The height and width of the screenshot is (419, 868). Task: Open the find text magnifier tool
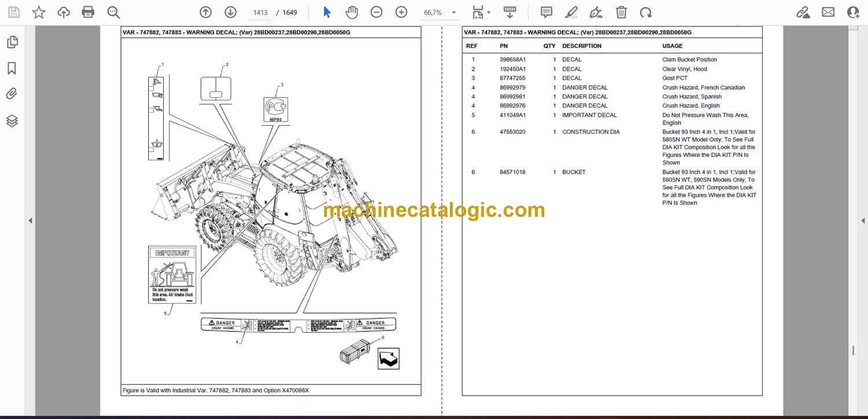(113, 12)
